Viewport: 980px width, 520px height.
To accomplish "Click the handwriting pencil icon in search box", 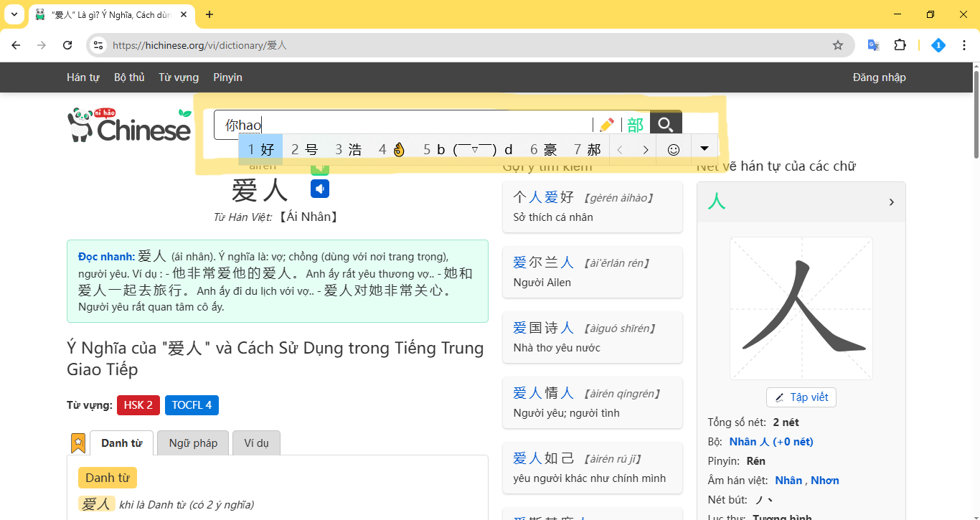I will [x=607, y=126].
